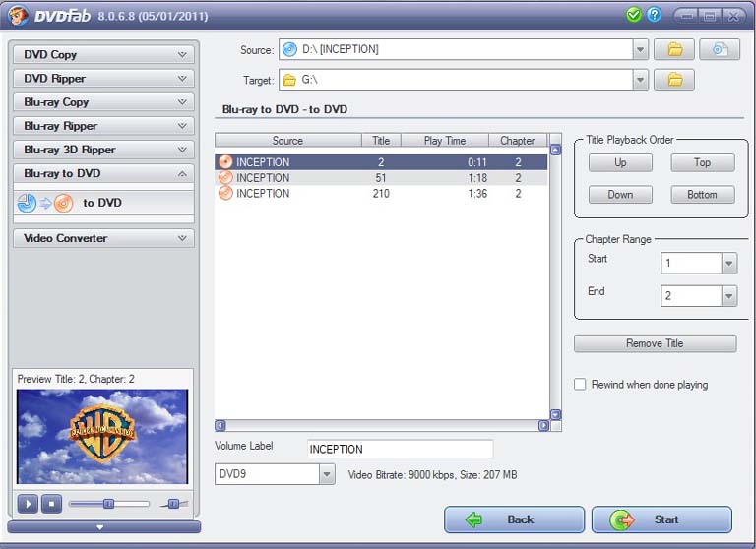756x549 pixels.
Task: Click the Target path 'G:\' field
Action: point(456,80)
